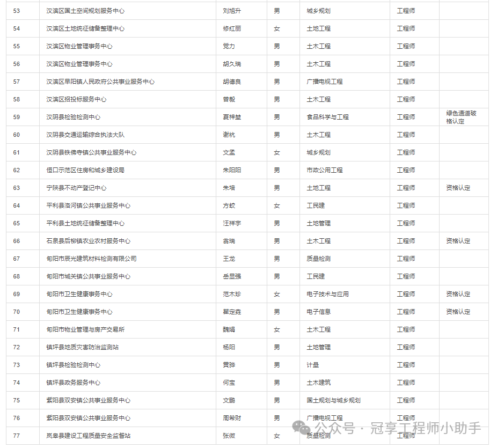
Task: Click unit 平利县土地统征储备整理中心
Action: [85, 224]
